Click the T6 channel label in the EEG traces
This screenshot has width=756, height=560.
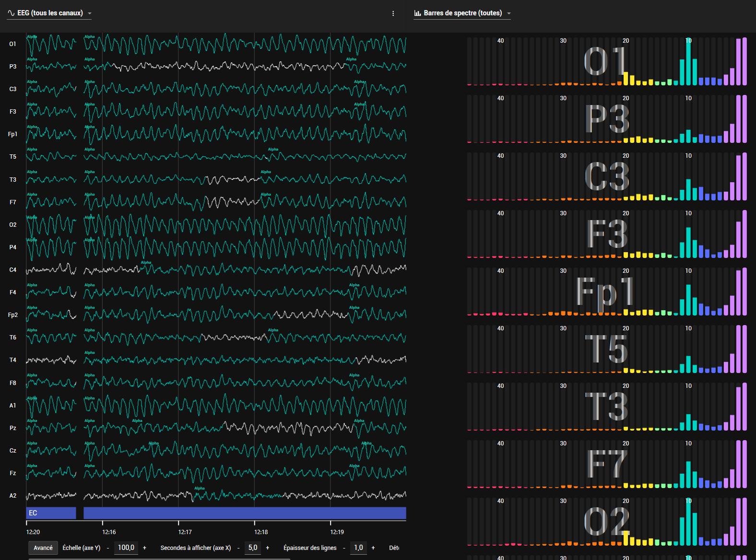[x=12, y=338]
